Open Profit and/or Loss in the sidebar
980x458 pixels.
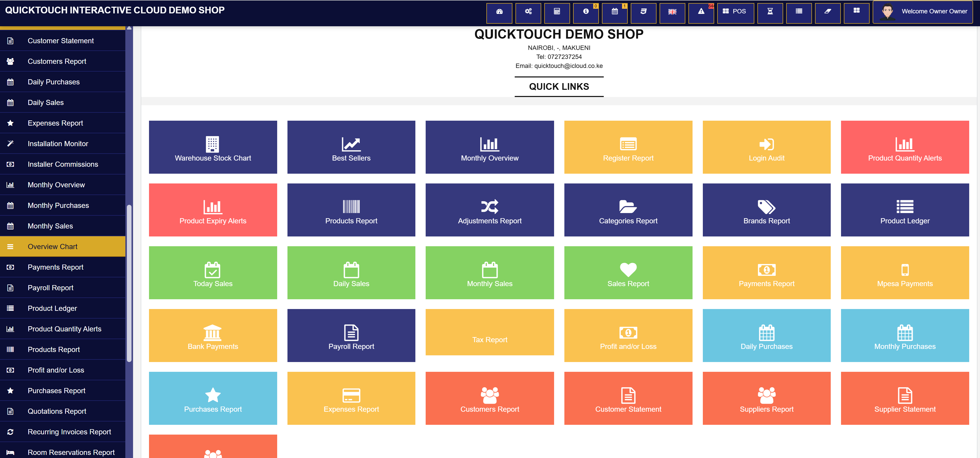62,370
